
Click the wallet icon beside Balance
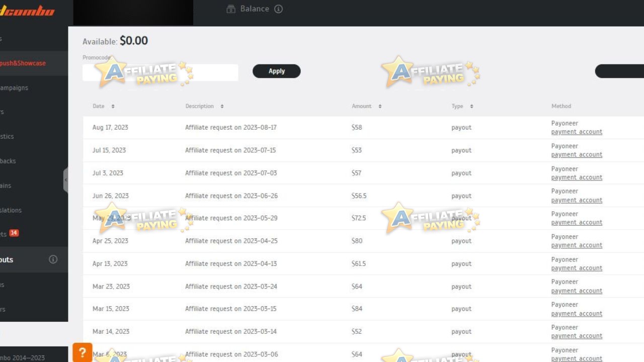coord(231,9)
